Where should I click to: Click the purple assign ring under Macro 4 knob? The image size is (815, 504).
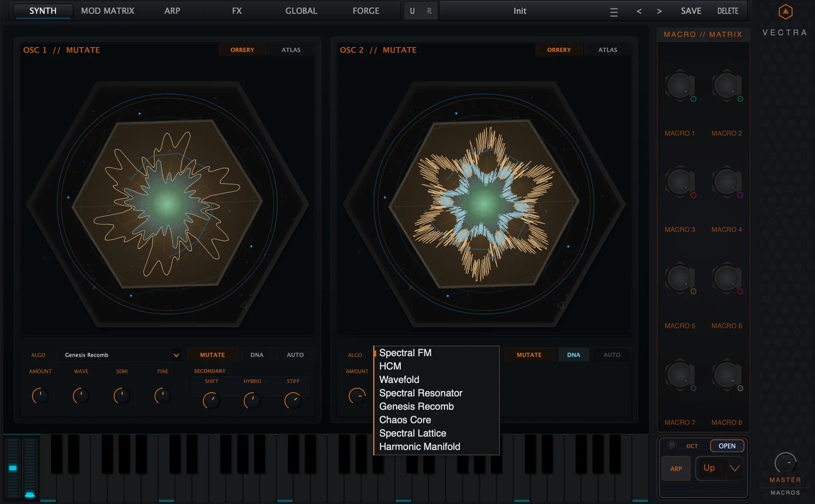tap(740, 195)
